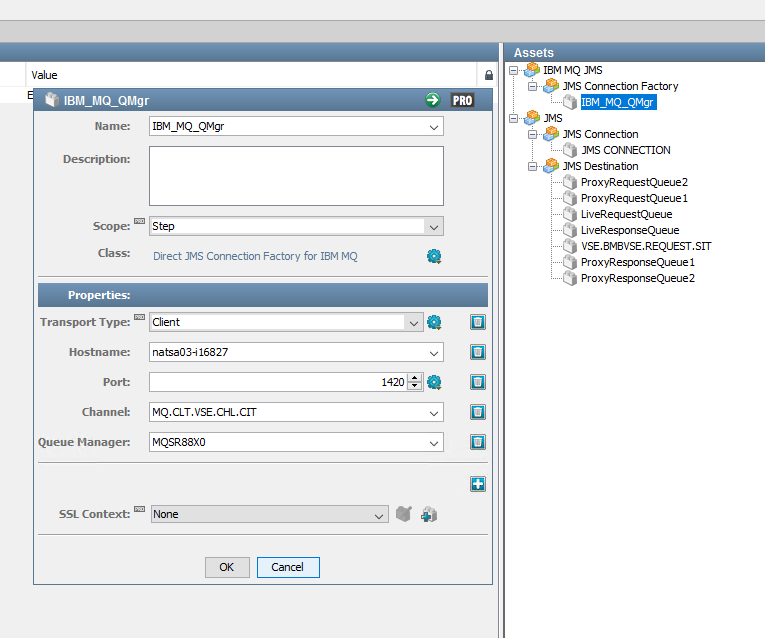Open the Queue Manager dropdown arrow
The image size is (765, 638).
pyautogui.click(x=433, y=443)
